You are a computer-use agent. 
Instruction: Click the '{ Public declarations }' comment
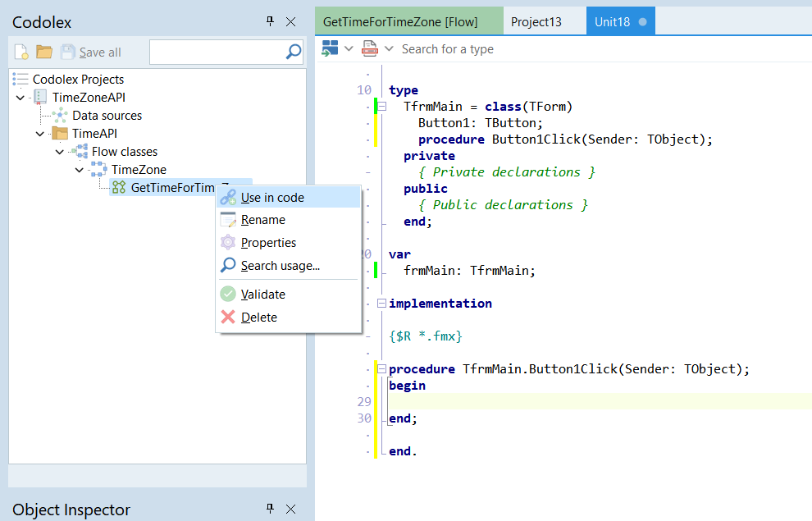[x=503, y=205]
